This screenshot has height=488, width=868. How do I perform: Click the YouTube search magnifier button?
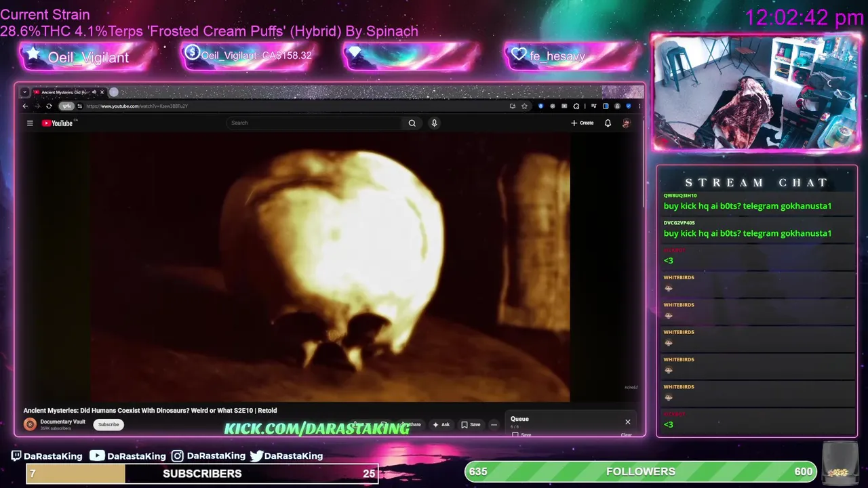[412, 123]
